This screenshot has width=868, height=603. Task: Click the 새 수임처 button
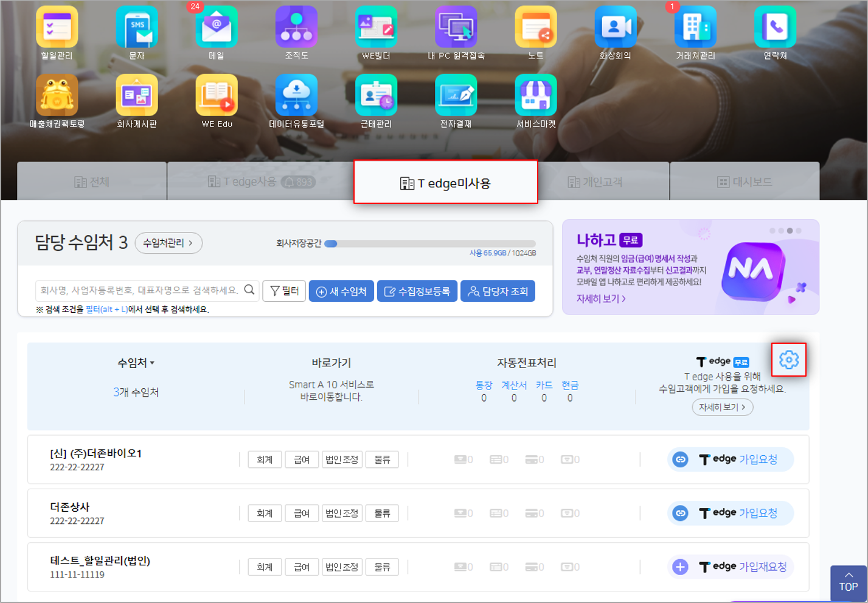pyautogui.click(x=341, y=291)
